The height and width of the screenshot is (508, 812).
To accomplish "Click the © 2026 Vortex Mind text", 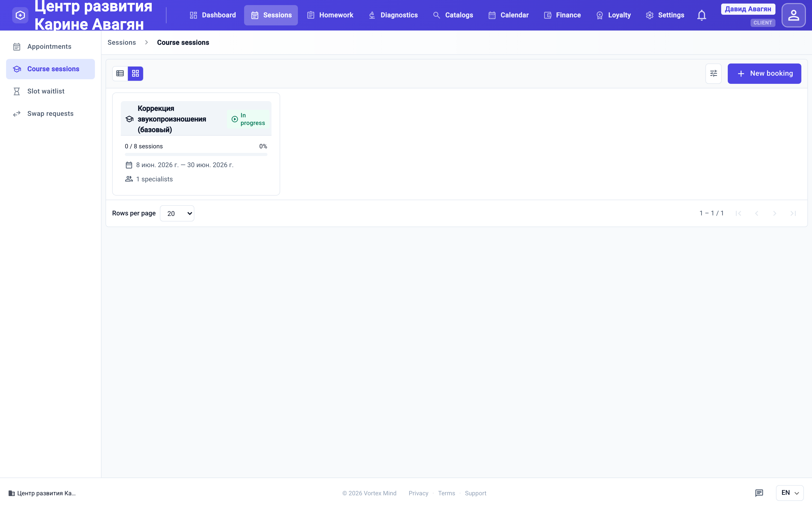I will 369,493.
